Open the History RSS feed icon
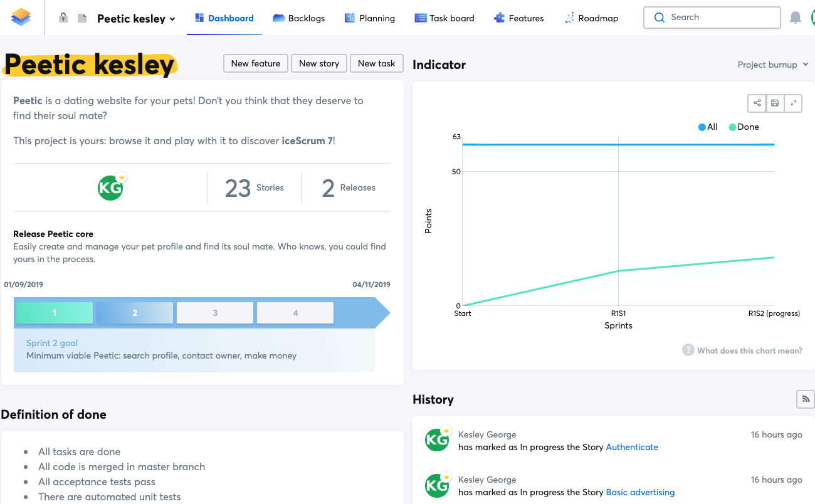The image size is (815, 504). coord(806,399)
